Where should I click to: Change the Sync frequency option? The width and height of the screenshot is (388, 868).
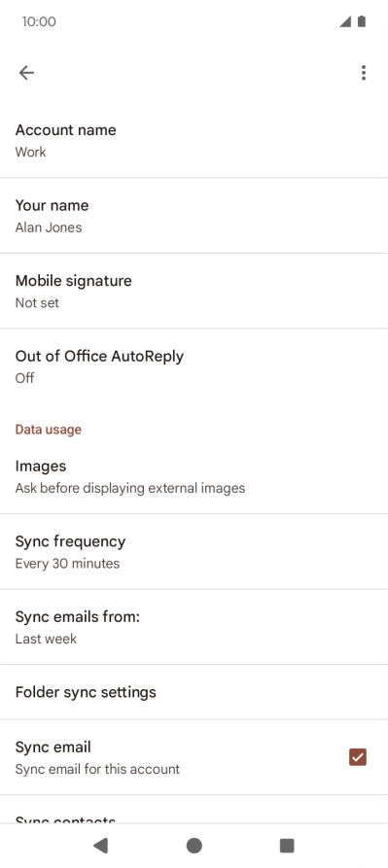194,552
